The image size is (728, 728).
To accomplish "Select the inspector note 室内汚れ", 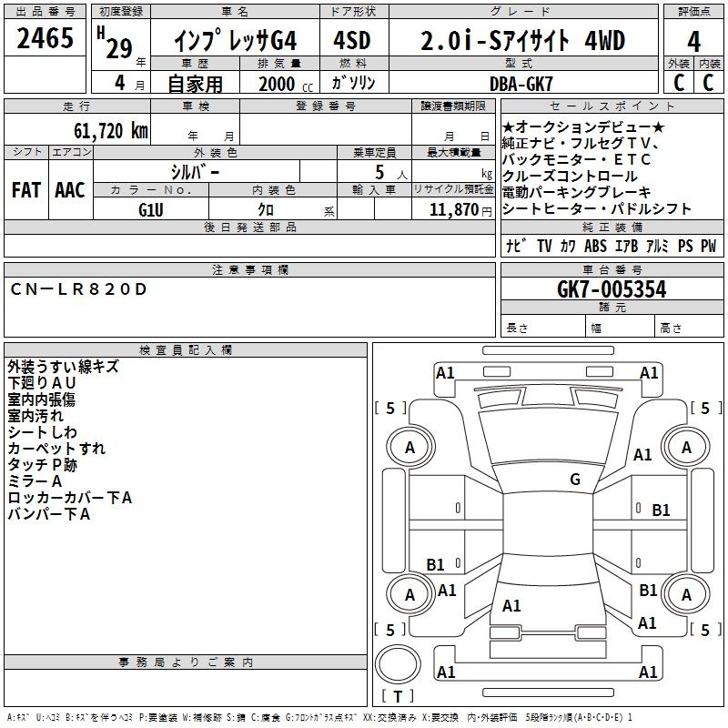I will click(x=35, y=416).
